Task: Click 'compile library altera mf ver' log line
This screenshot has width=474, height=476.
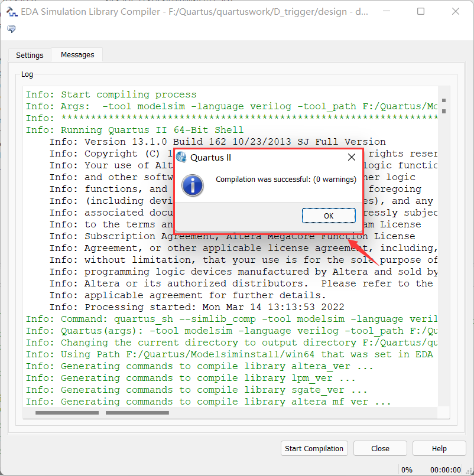Action: pos(208,402)
